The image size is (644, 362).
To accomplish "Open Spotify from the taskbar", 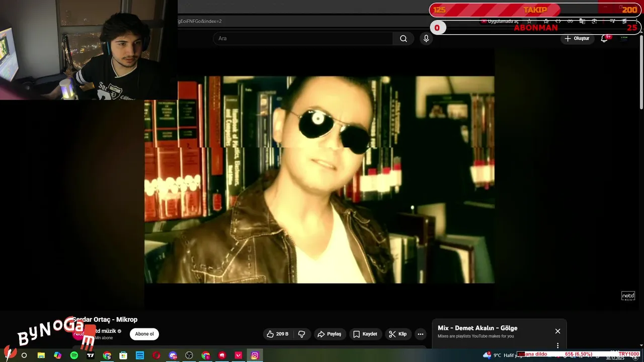I will pos(74,355).
